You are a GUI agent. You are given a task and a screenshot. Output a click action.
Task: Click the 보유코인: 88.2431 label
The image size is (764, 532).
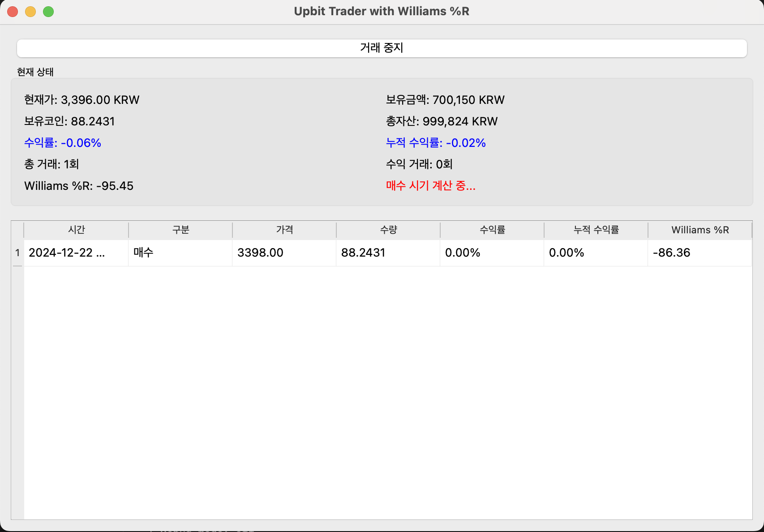coord(69,121)
